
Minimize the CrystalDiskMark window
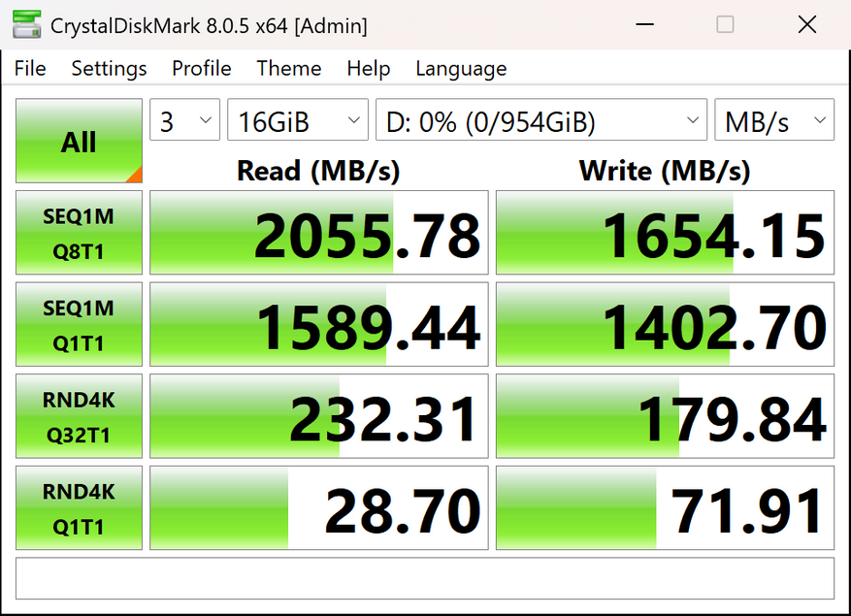click(644, 25)
